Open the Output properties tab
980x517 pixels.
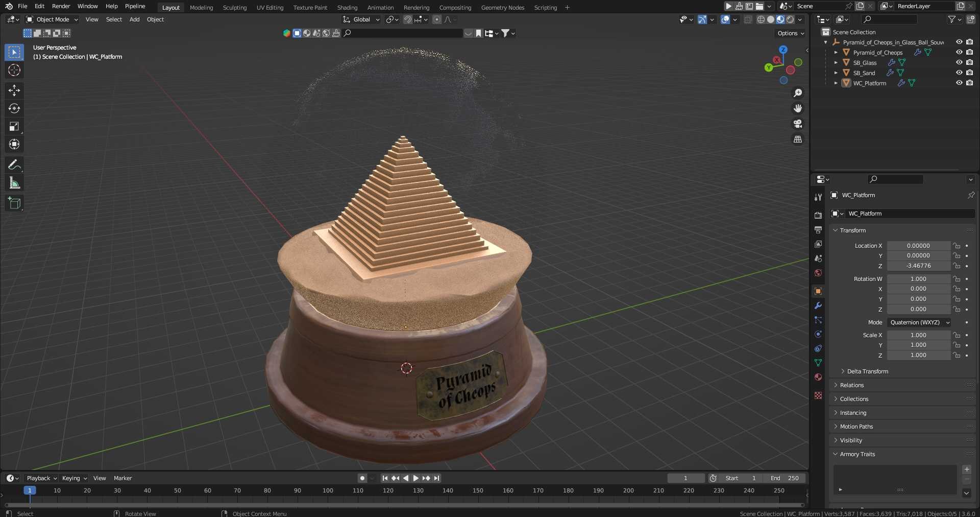818,230
